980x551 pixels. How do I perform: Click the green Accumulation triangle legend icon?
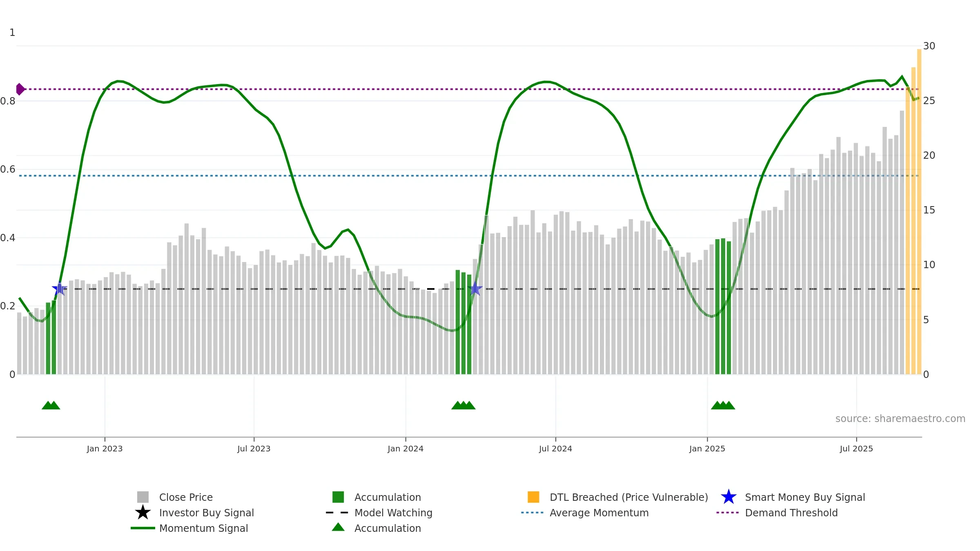pos(338,527)
